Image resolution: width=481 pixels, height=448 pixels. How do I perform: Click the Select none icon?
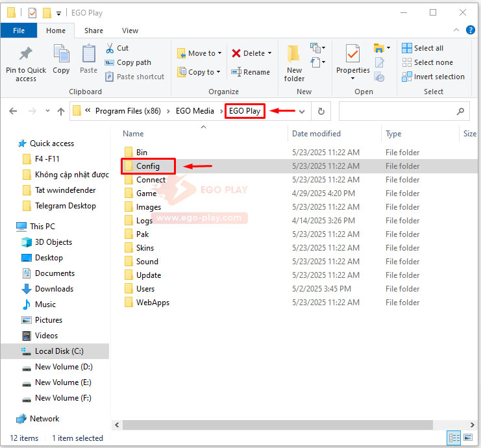[x=407, y=62]
